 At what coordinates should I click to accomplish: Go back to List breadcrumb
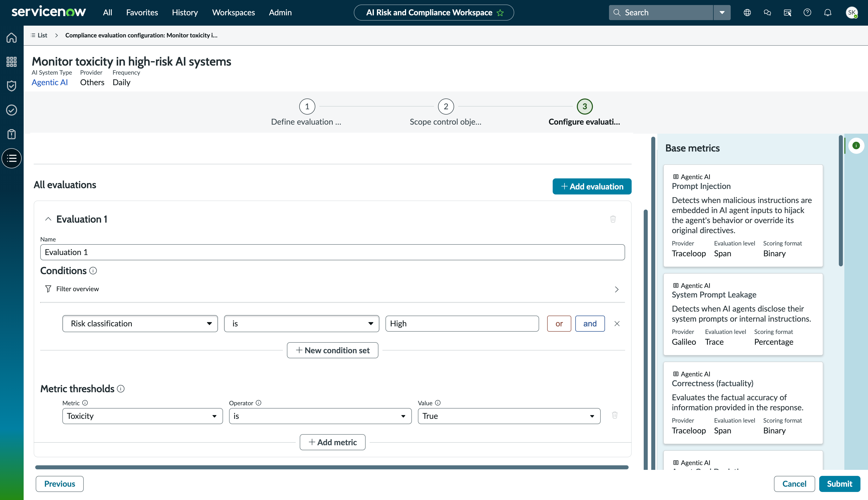point(39,35)
